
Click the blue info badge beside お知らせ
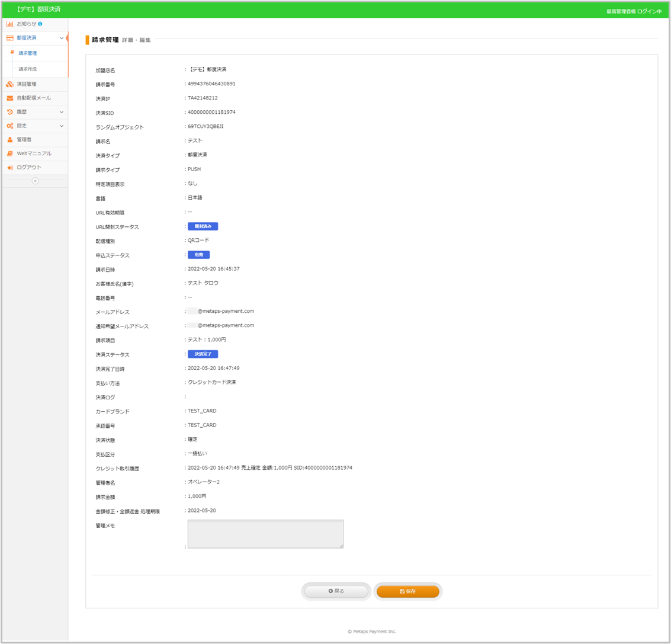[x=40, y=24]
